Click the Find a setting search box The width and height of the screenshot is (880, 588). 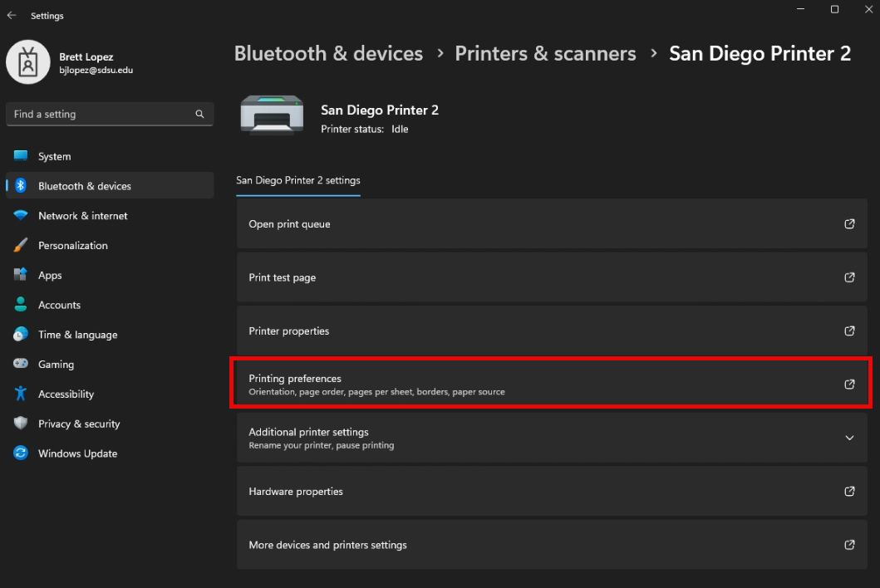pos(100,114)
